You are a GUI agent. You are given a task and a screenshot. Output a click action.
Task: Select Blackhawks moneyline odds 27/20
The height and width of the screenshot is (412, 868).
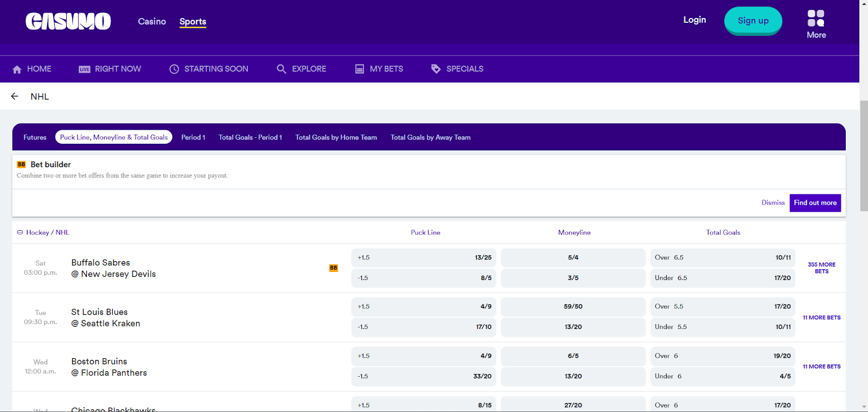pos(573,404)
